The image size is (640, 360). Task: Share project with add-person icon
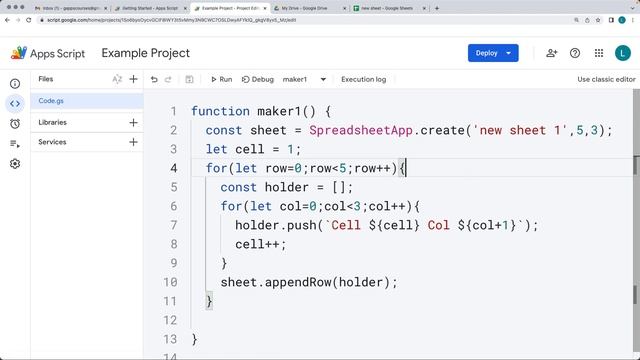point(551,53)
